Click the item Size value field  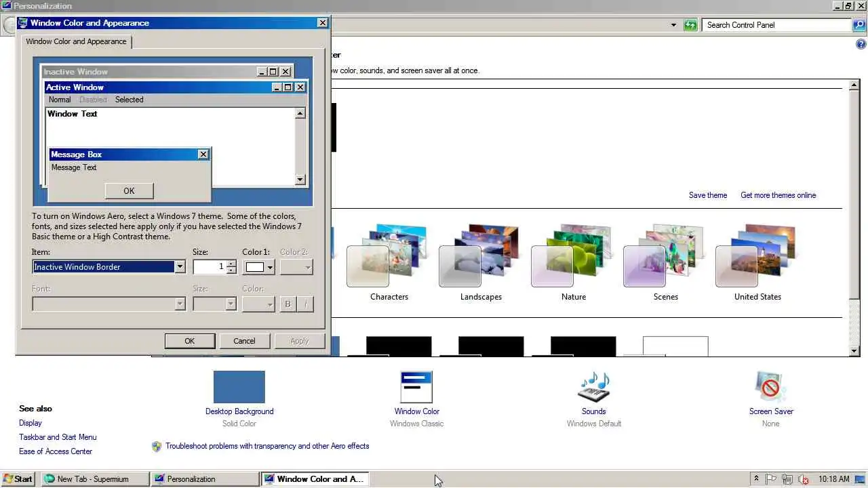(x=210, y=267)
